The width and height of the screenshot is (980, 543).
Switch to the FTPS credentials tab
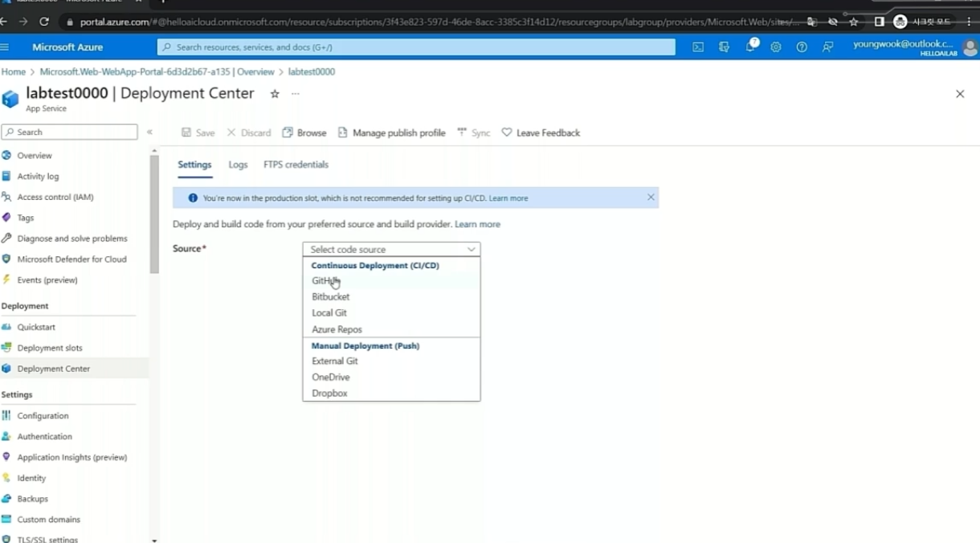coord(296,165)
